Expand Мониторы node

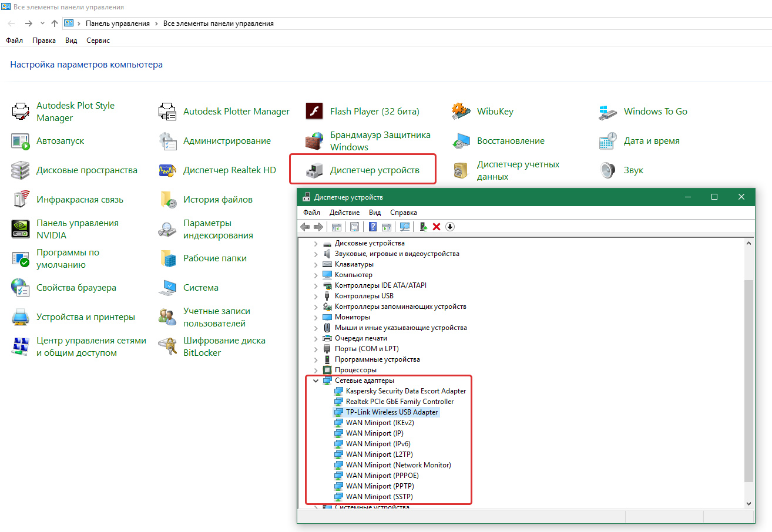tap(316, 317)
